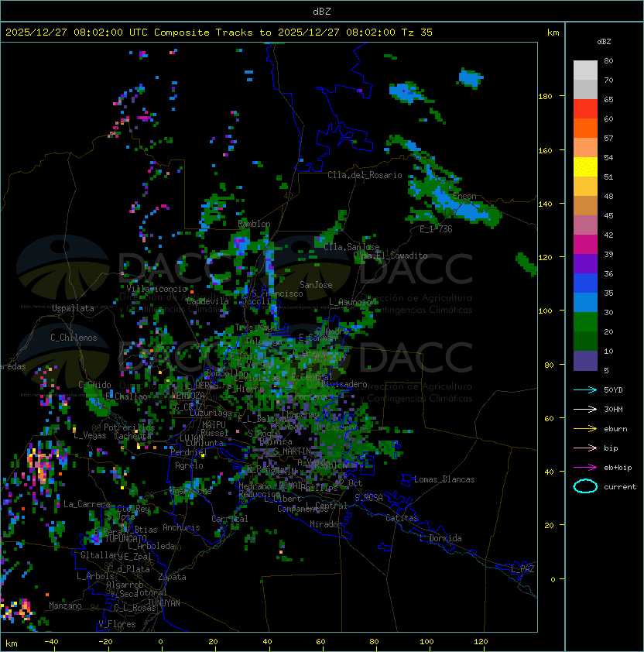Viewport: 644px width, 652px height.
Task: Pick the slate 5-10 dBZ legend swatch
Action: point(585,361)
